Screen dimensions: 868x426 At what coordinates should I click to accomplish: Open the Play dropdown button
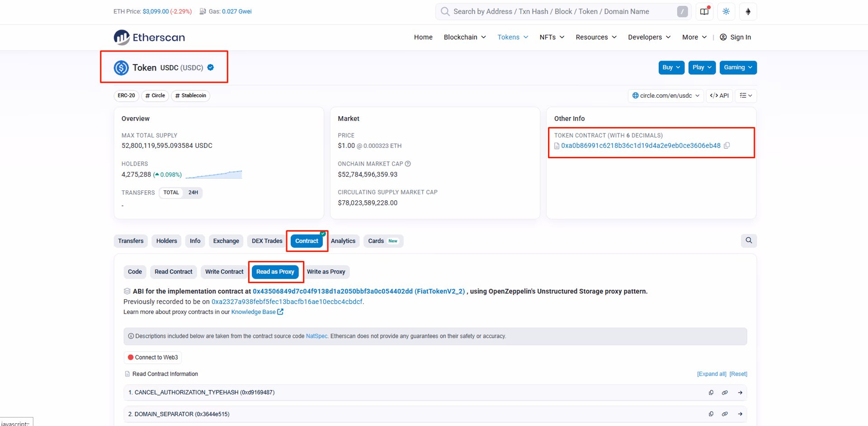702,67
